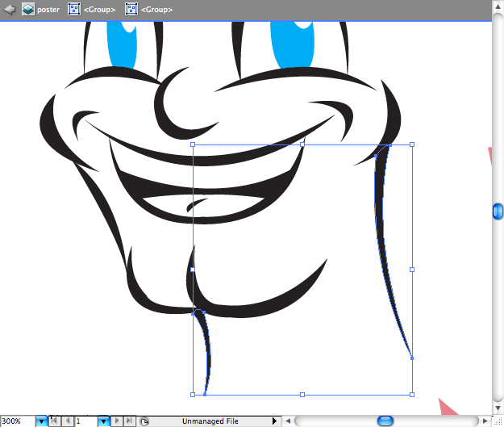Click the 300% zoom level field
This screenshot has height=427, width=504.
pyautogui.click(x=18, y=421)
